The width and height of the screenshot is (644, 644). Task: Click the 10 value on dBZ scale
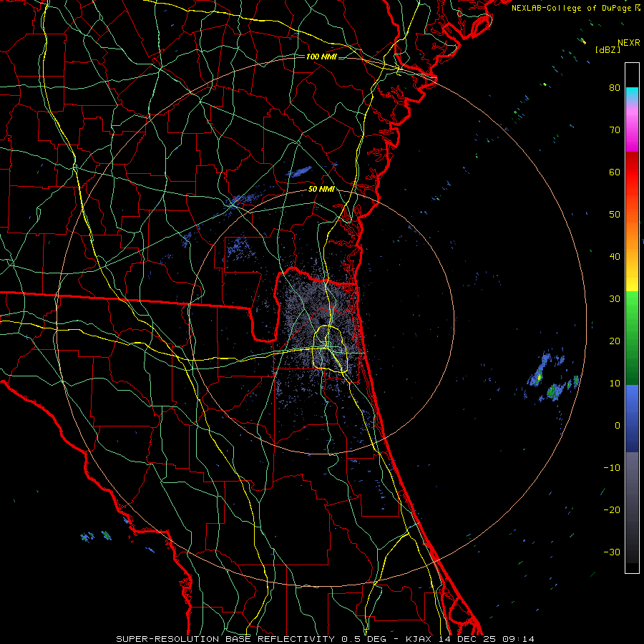[x=615, y=384]
